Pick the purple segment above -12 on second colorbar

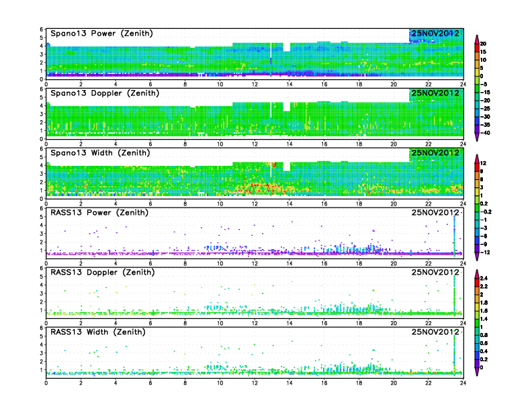point(477,248)
